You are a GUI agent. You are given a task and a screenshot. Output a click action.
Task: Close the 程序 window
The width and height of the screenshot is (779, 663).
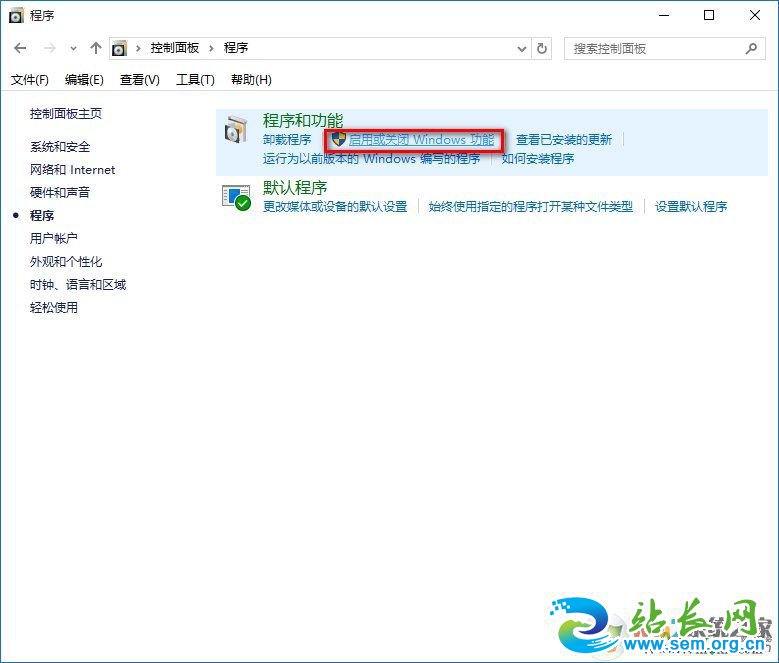[755, 15]
